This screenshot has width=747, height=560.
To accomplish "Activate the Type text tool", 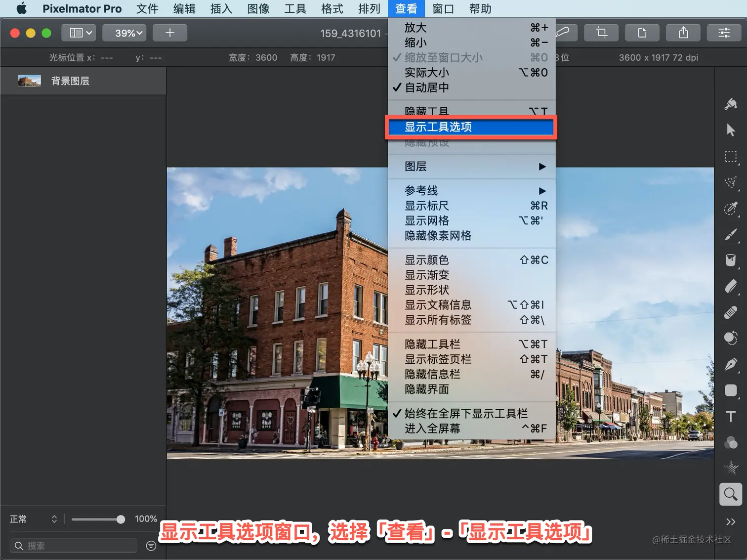I will 731,417.
